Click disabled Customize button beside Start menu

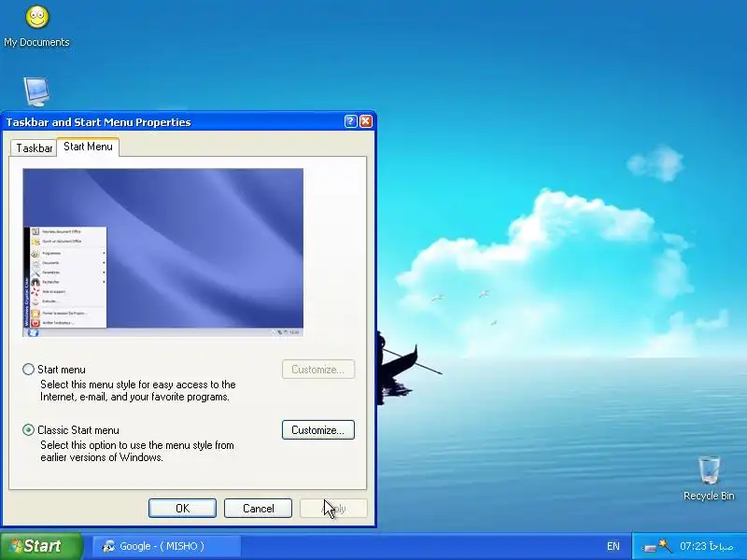click(x=317, y=370)
